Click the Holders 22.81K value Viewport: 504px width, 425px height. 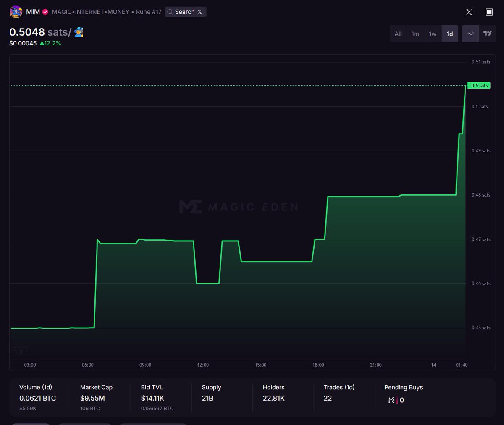coord(274,398)
